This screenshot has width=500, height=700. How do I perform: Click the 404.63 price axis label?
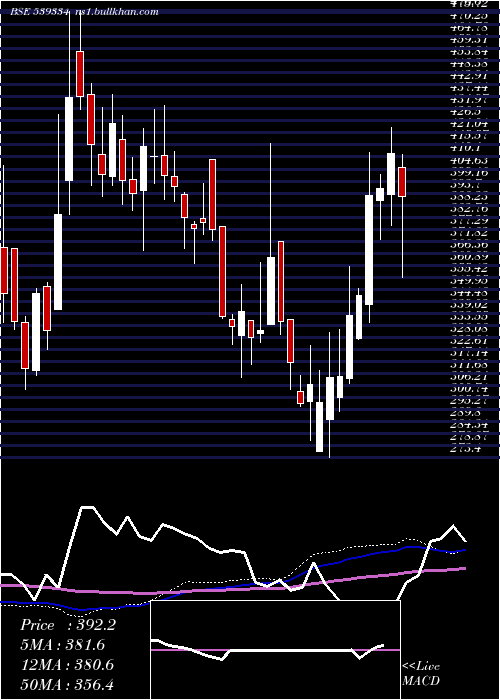(469, 161)
